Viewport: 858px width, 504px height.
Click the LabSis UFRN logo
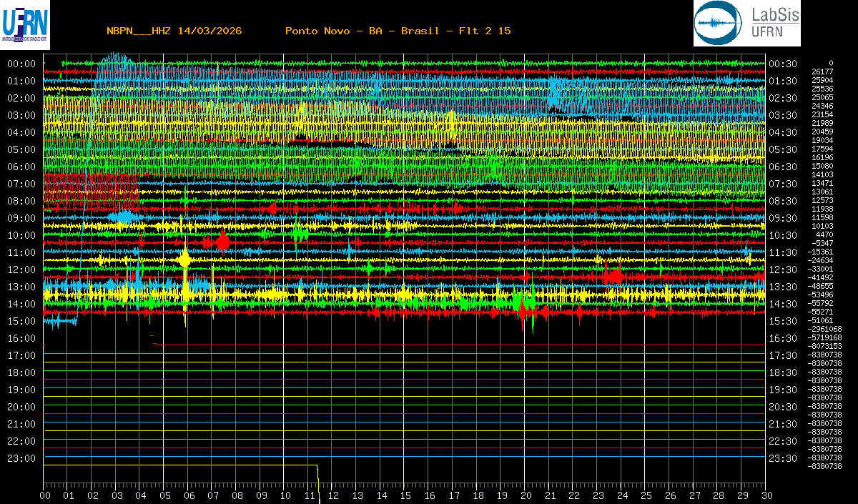[x=747, y=24]
